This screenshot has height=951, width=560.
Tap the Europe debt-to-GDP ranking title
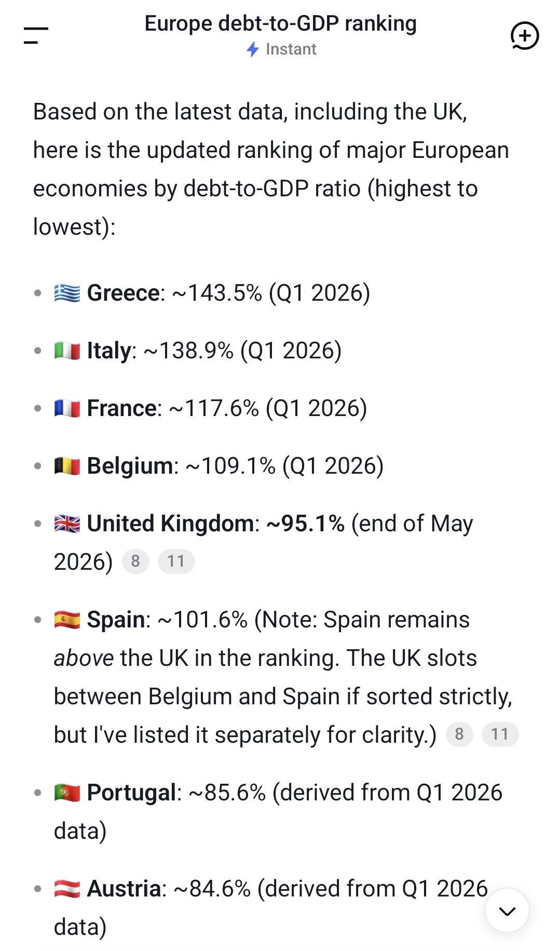pos(281,24)
